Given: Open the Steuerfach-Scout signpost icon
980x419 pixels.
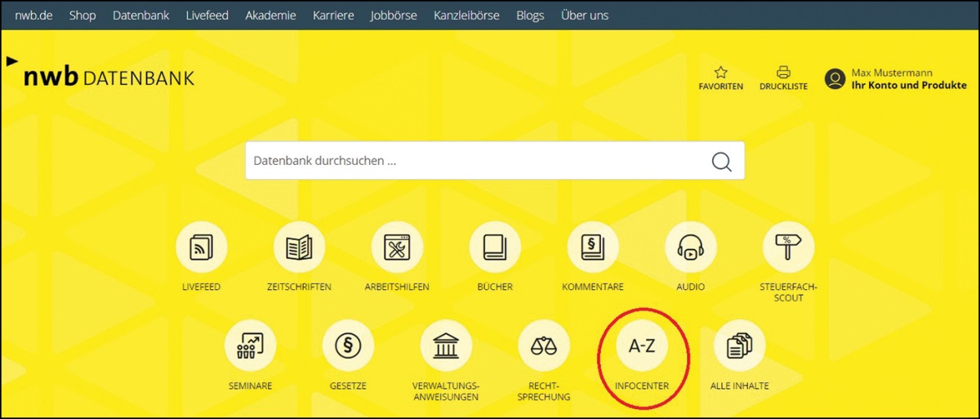Looking at the screenshot, I should [x=788, y=247].
